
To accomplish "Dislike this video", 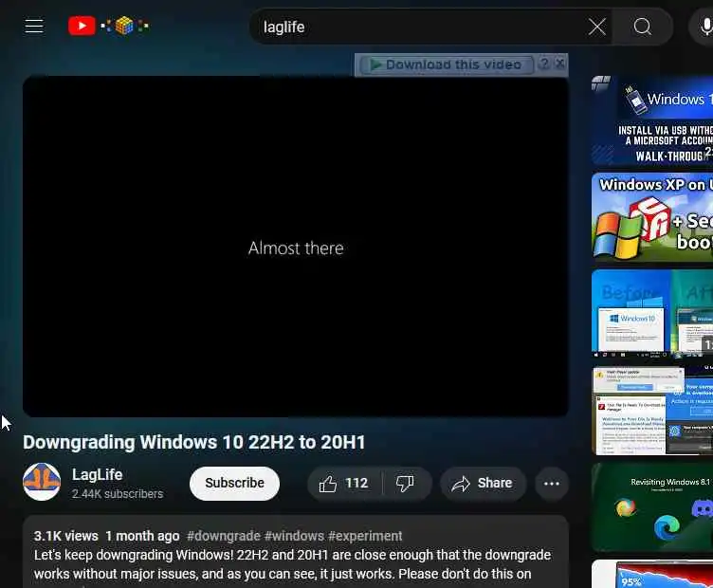I will point(405,484).
